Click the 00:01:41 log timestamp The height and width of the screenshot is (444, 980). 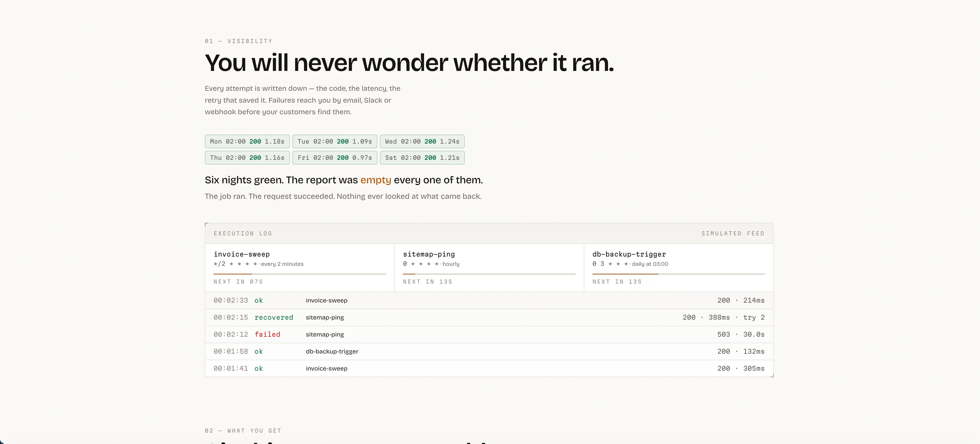click(x=231, y=368)
